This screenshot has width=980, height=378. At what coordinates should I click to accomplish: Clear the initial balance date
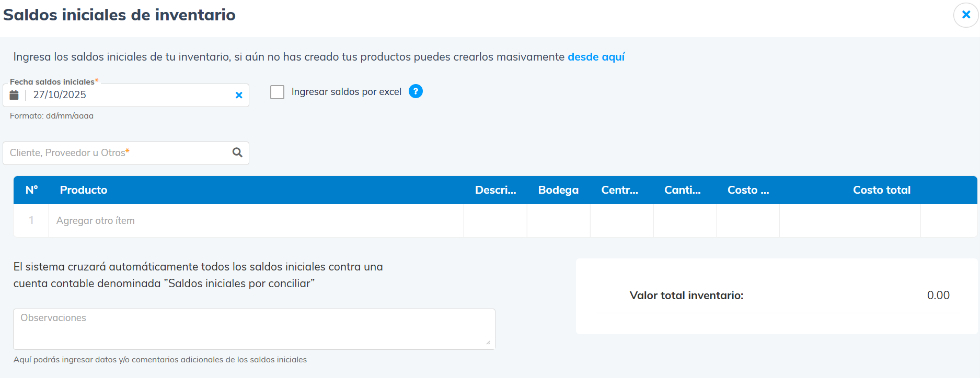click(x=239, y=95)
